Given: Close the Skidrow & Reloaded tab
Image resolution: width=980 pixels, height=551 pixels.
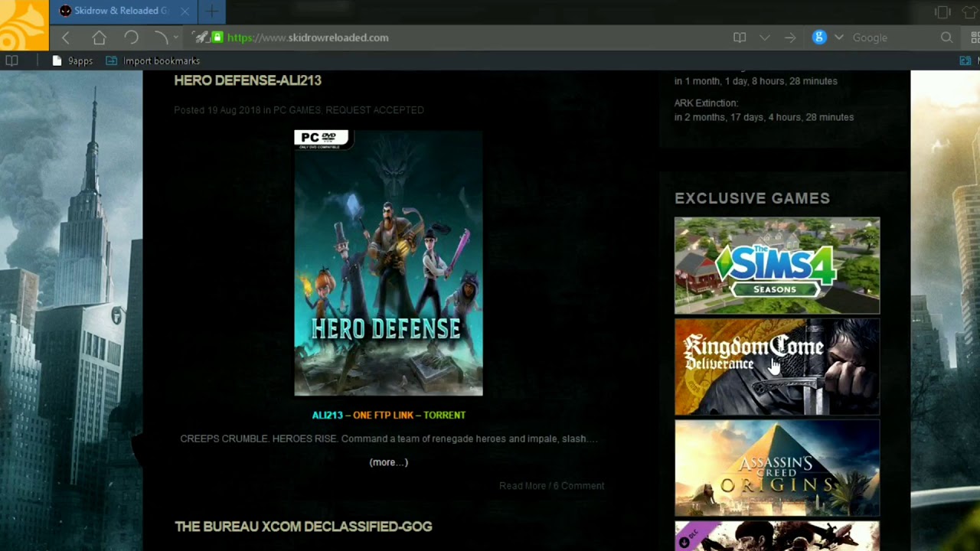Looking at the screenshot, I should [185, 11].
